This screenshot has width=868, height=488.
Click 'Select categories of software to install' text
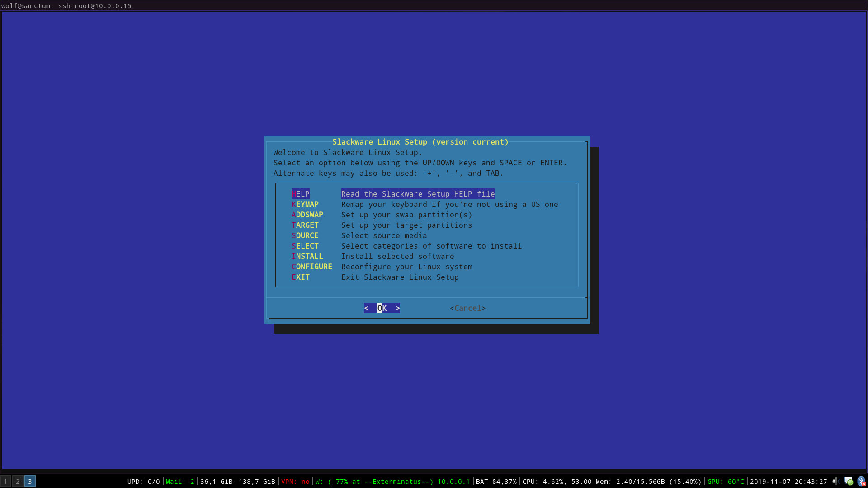pyautogui.click(x=432, y=246)
